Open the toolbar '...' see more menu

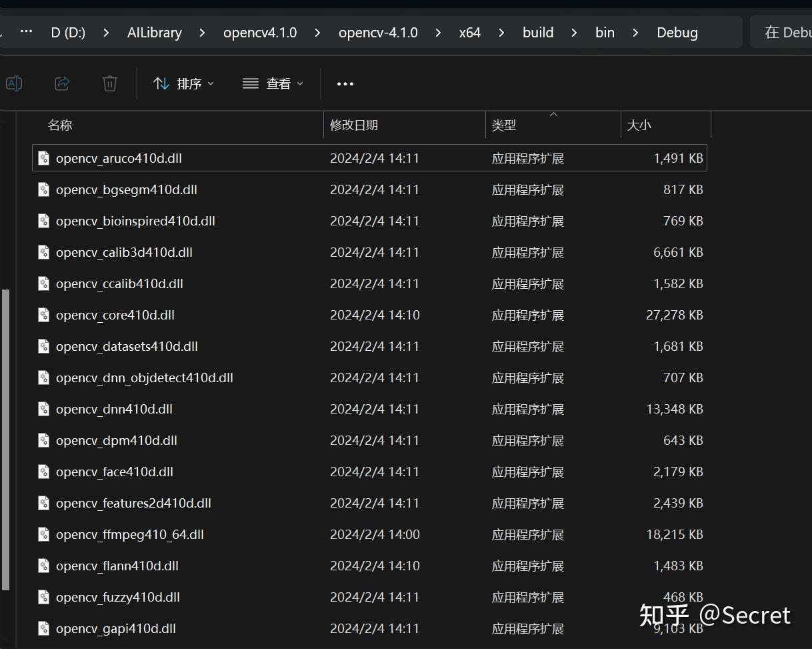pos(345,83)
